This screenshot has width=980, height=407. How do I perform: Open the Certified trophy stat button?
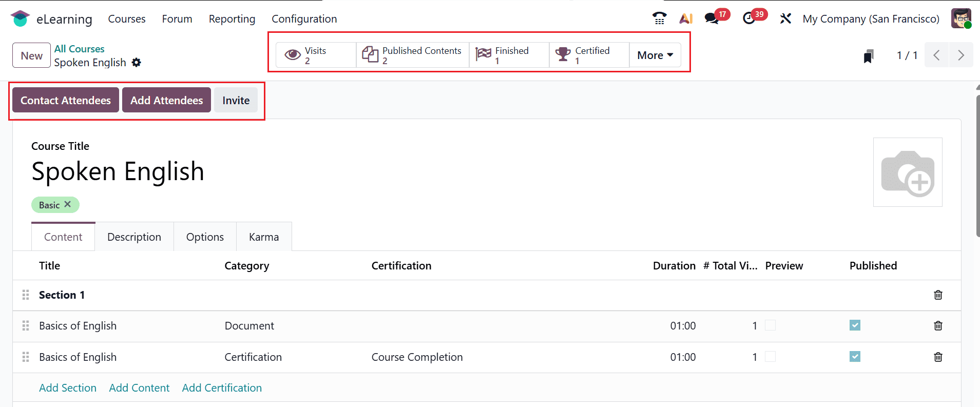(589, 55)
